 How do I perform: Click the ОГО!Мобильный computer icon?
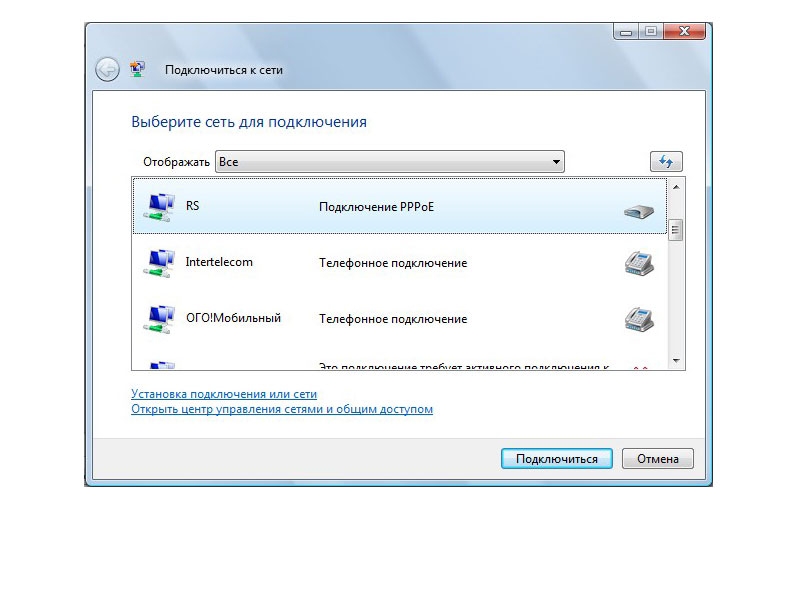(159, 319)
